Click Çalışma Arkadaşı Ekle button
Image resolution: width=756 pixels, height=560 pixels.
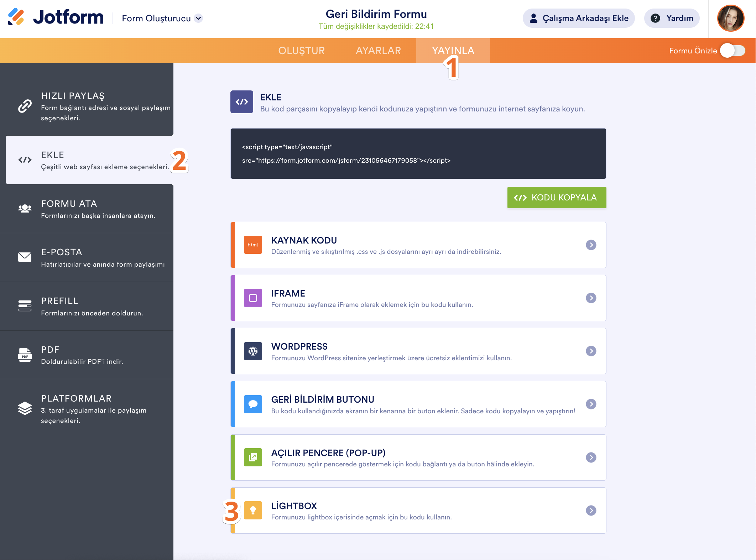tap(578, 18)
